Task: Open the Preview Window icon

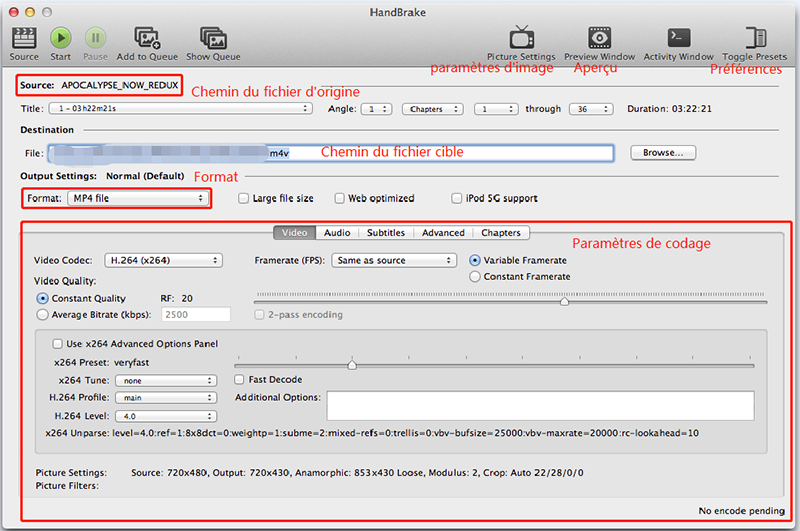Action: coord(599,38)
